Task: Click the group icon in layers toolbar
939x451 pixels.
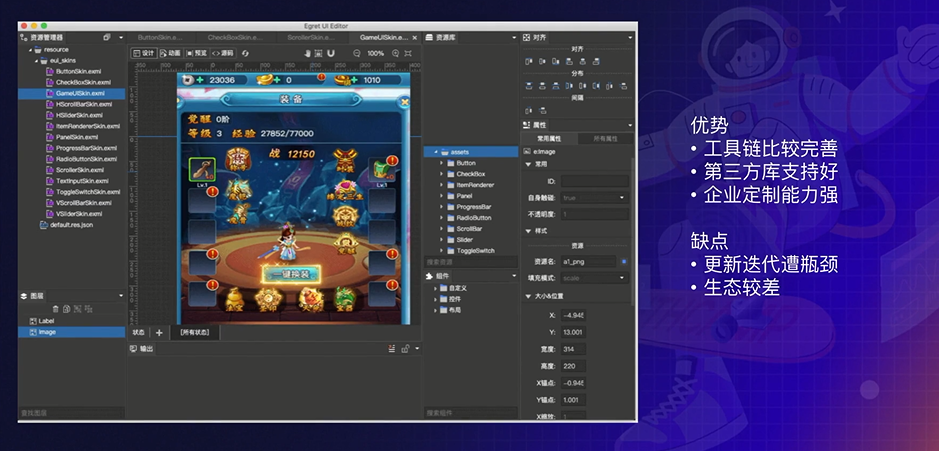Action: (x=77, y=309)
